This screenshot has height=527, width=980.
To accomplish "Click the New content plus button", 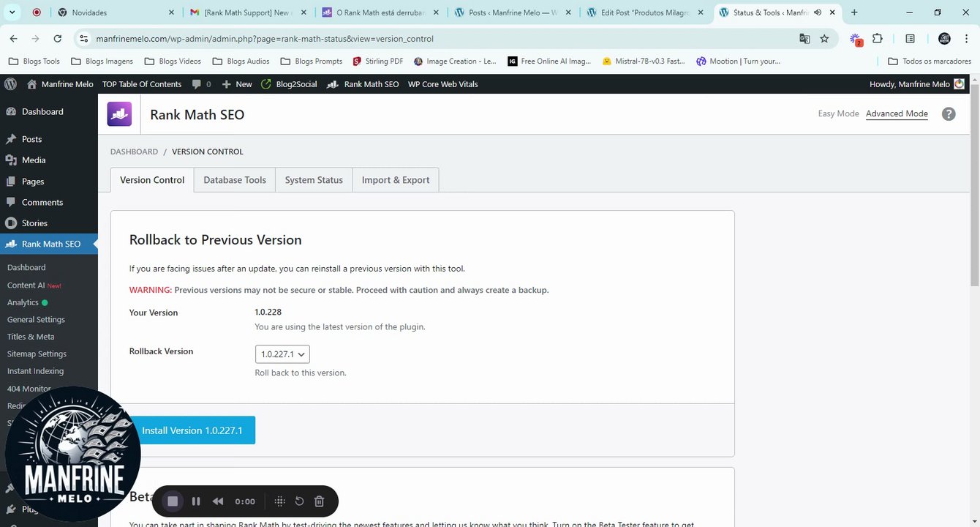I will point(237,84).
